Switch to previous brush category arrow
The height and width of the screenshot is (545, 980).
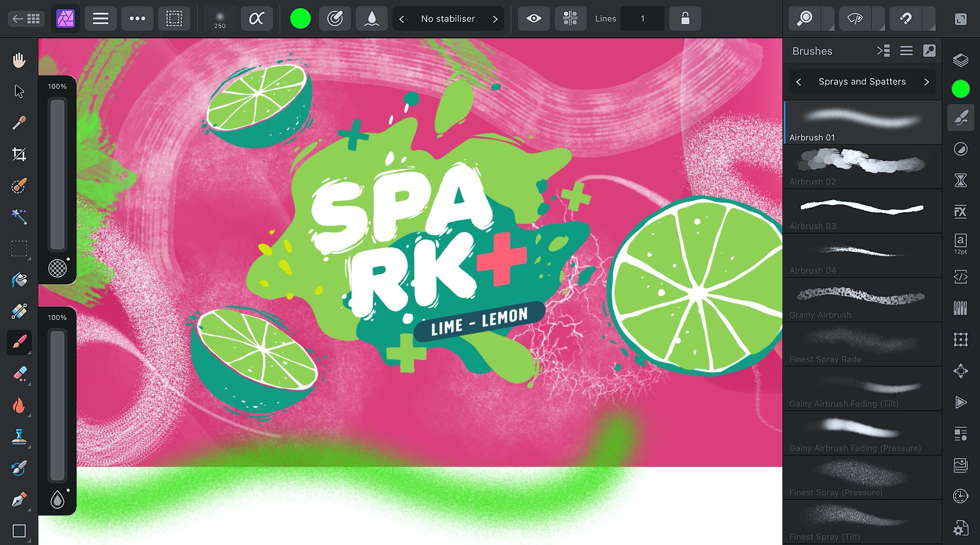click(799, 82)
